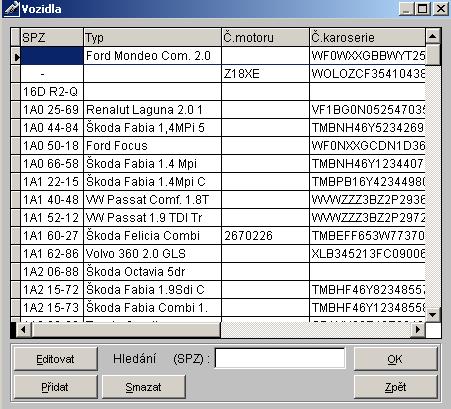This screenshot has width=451, height=409.
Task: Select SPZ cell 1A2 15-72
Action: pos(52,290)
